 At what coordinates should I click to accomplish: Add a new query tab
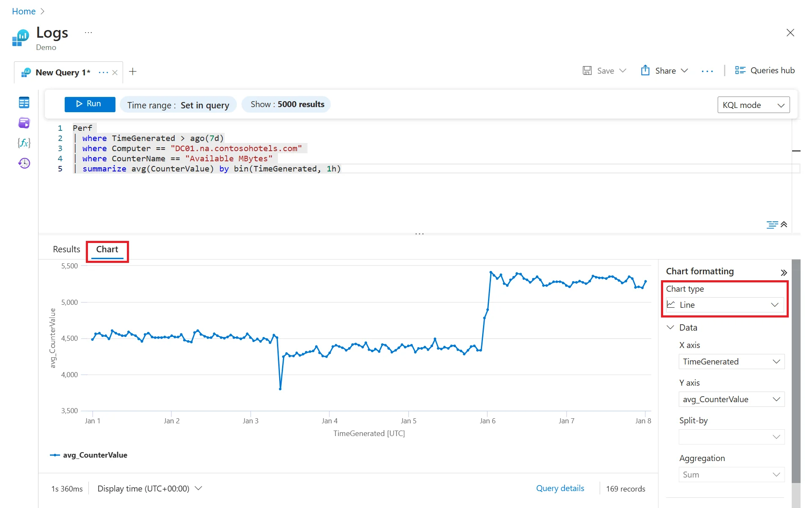(x=133, y=72)
